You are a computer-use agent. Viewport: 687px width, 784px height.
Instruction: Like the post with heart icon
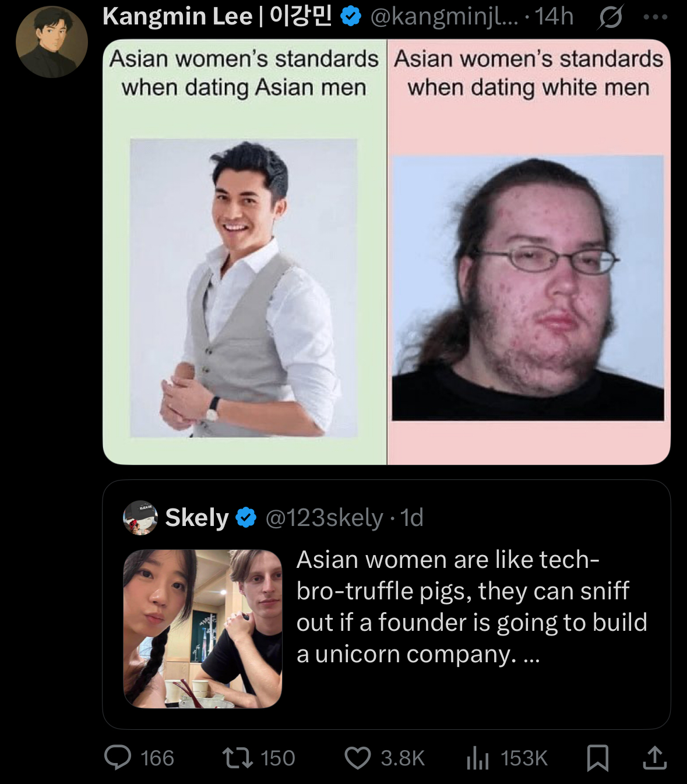click(x=358, y=758)
